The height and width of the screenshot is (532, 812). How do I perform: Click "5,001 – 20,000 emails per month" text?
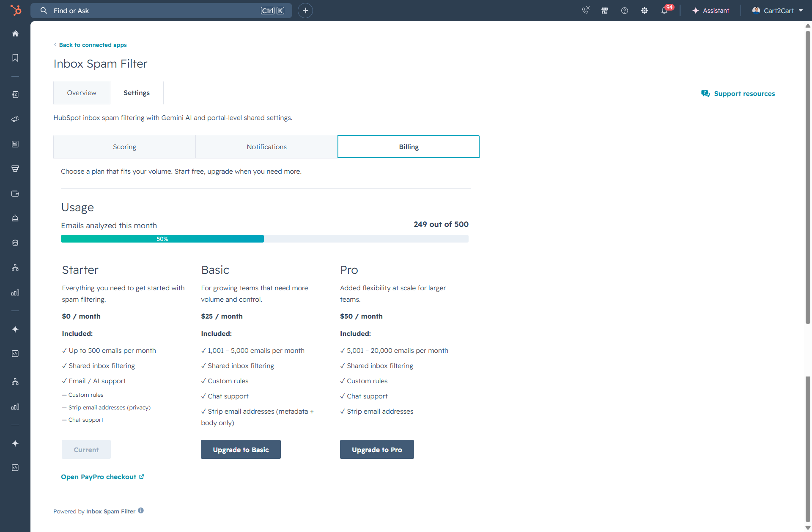pyautogui.click(x=398, y=350)
